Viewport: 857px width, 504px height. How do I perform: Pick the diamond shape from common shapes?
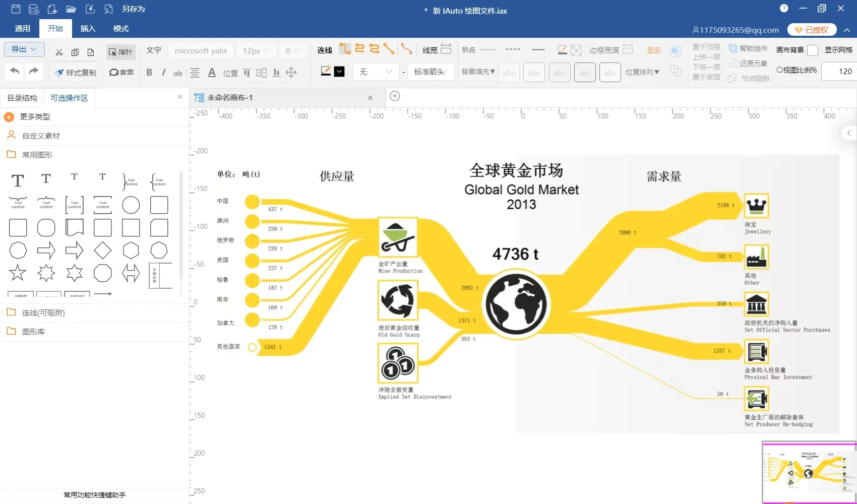[x=102, y=250]
